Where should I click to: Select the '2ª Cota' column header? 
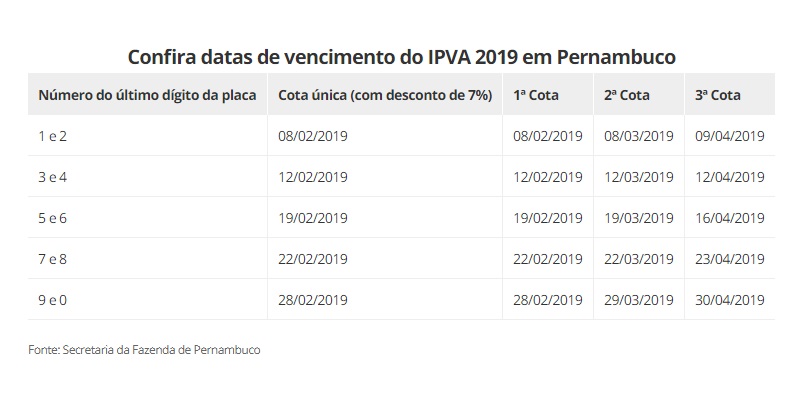click(x=627, y=95)
